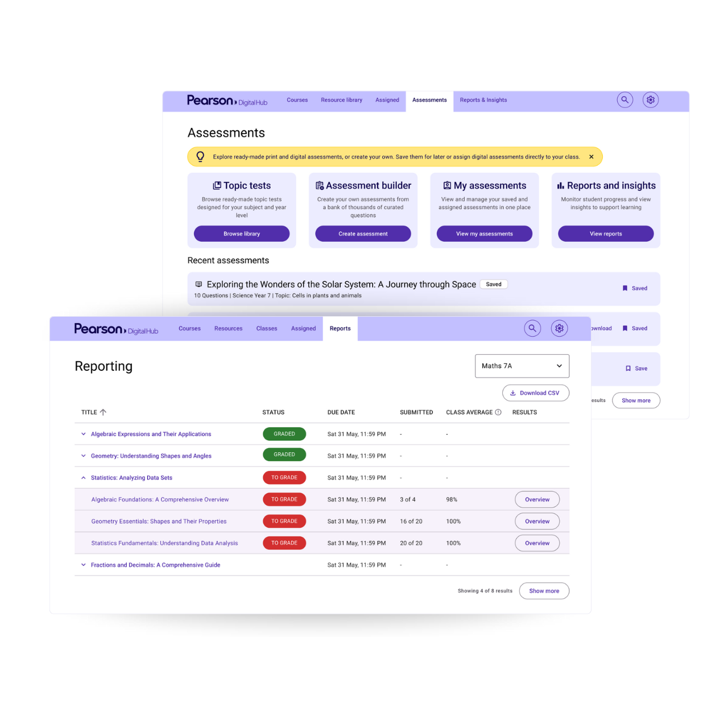Click the Download CSV button
This screenshot has height=728, width=728.
[x=535, y=393]
